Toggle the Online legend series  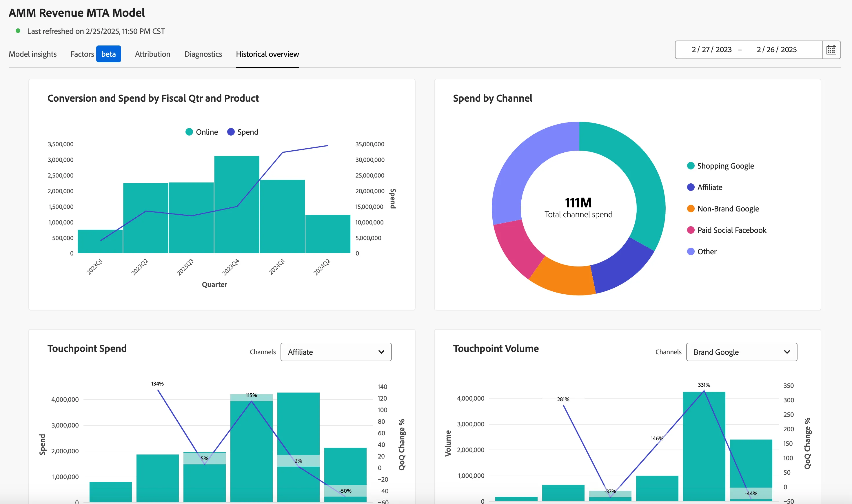point(202,132)
